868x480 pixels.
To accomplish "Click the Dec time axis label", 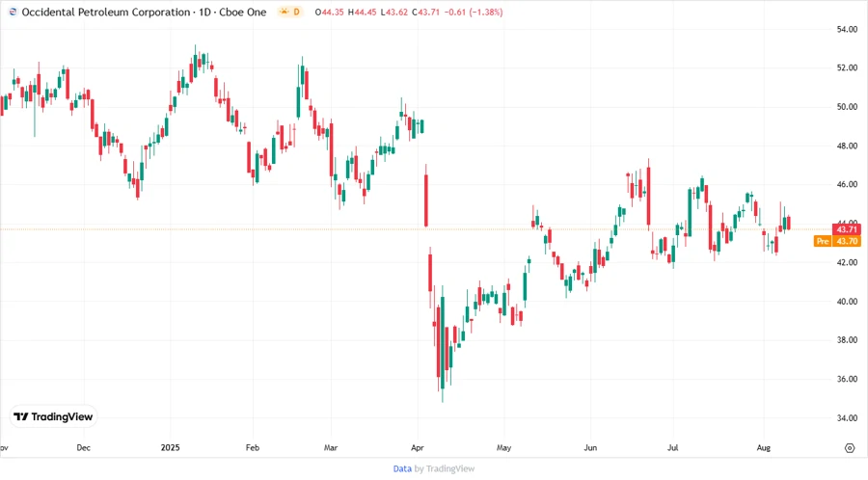I will point(84,447).
